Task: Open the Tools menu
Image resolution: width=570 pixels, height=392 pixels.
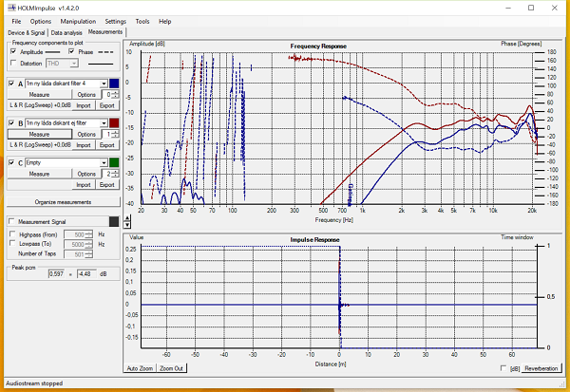Action: [x=142, y=22]
